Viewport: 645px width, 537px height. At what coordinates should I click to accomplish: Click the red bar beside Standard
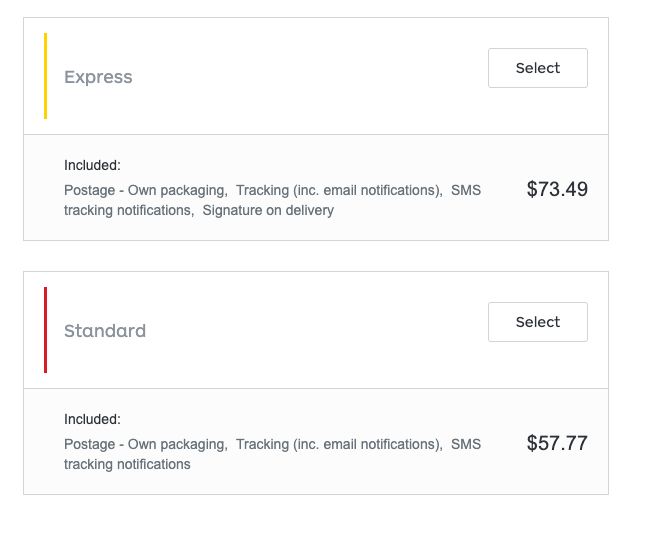pos(45,330)
